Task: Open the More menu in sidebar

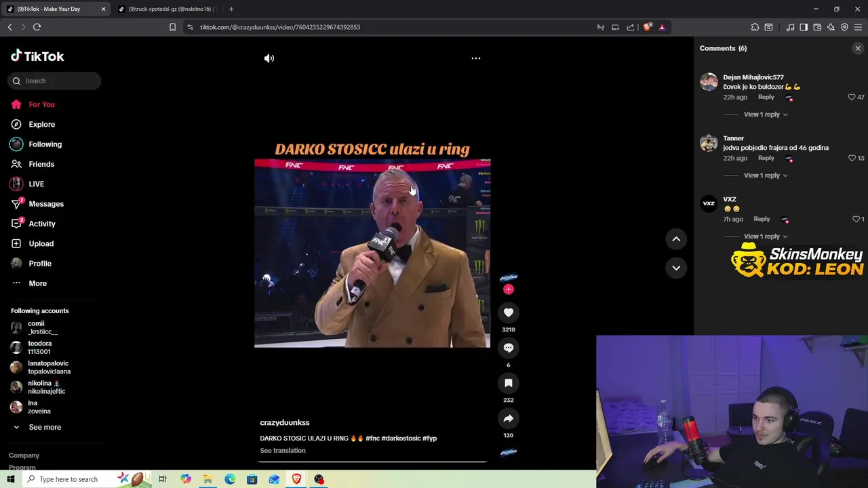Action: point(37,283)
